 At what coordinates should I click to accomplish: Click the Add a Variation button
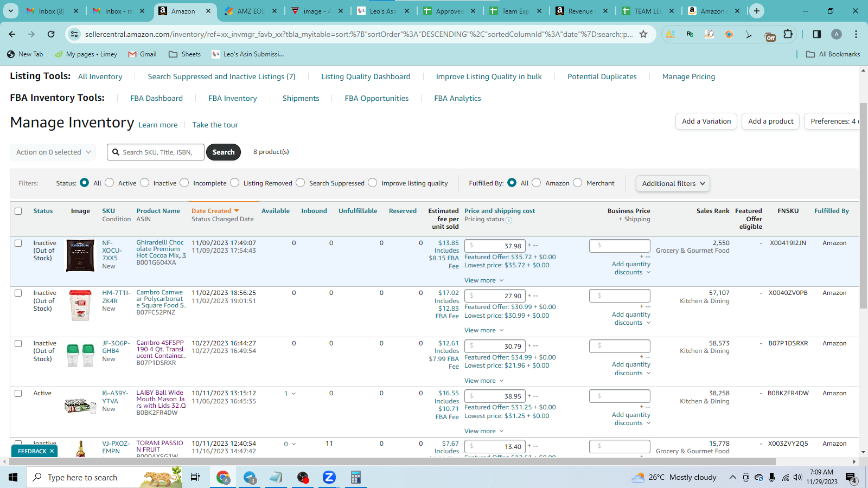coord(706,121)
